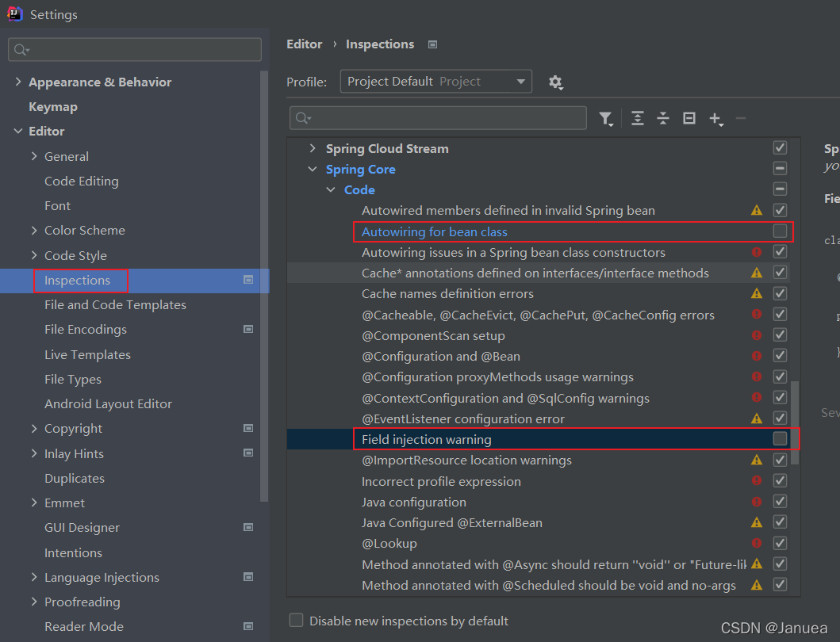
Task: Open Android Layout Editor settings
Action: click(x=108, y=403)
